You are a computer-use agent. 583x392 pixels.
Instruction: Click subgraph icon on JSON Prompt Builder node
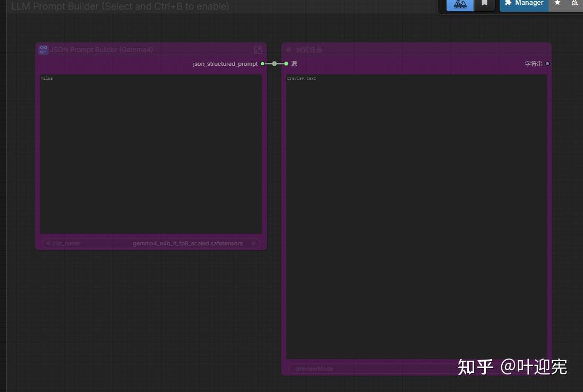[44, 49]
